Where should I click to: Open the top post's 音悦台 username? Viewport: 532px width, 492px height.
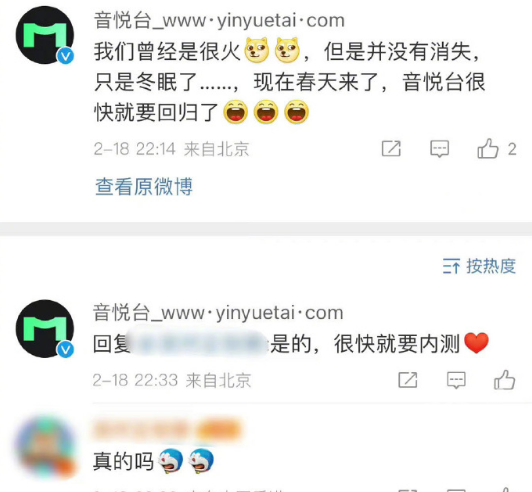[x=219, y=20]
